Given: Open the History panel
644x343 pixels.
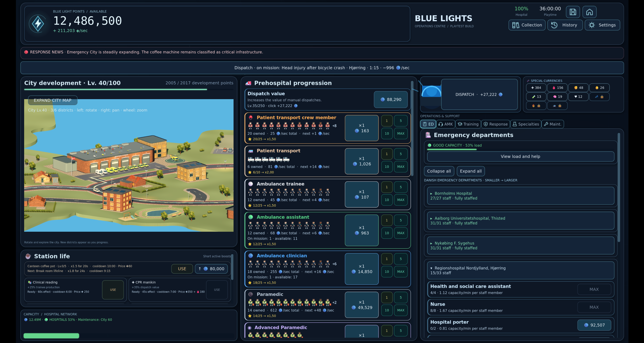Looking at the screenshot, I should coord(565,25).
